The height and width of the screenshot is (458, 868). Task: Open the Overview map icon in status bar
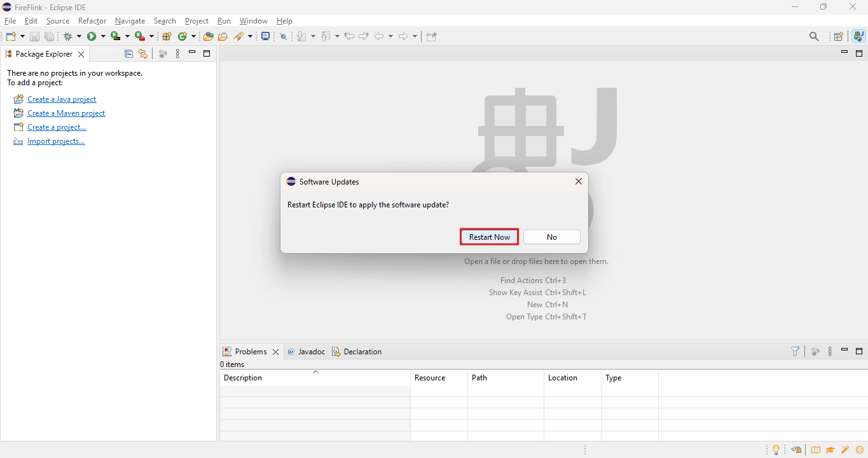click(x=816, y=450)
